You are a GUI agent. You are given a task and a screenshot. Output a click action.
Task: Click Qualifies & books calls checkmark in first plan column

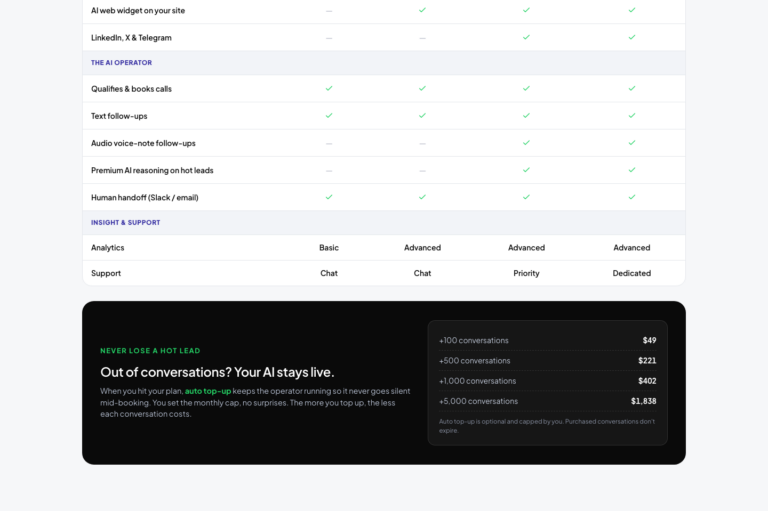click(x=329, y=88)
